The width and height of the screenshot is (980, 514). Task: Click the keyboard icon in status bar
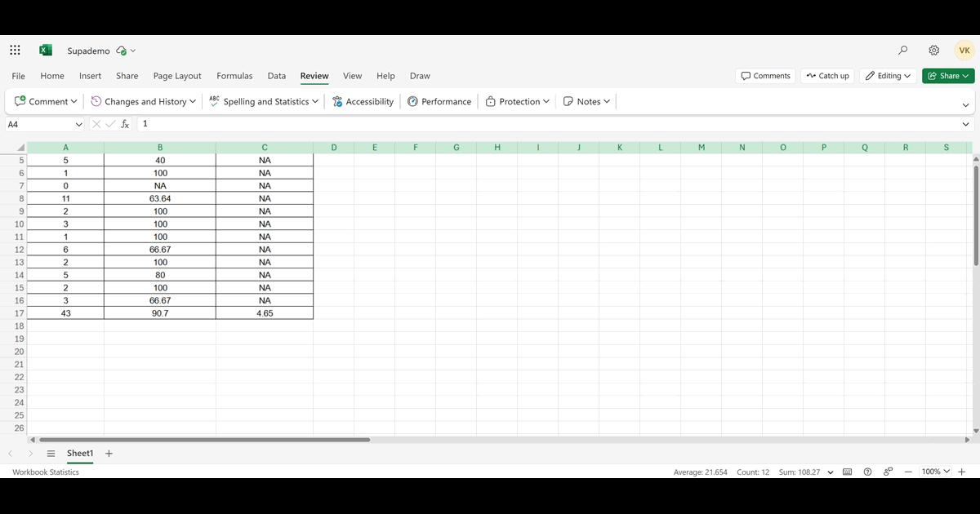coord(848,472)
